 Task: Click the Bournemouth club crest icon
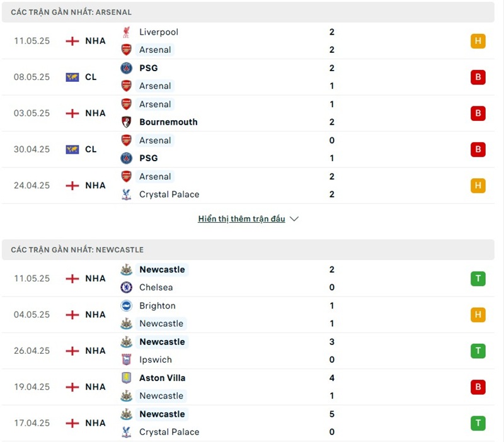pyautogui.click(x=126, y=122)
